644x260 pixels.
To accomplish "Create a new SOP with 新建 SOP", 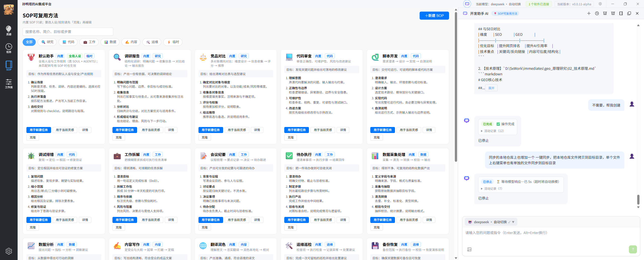I will click(434, 16).
